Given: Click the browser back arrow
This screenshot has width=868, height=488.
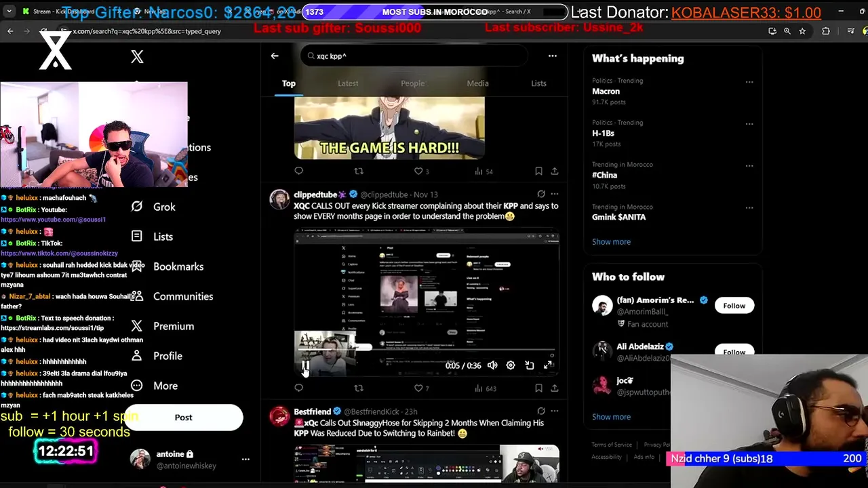Looking at the screenshot, I should [x=10, y=31].
